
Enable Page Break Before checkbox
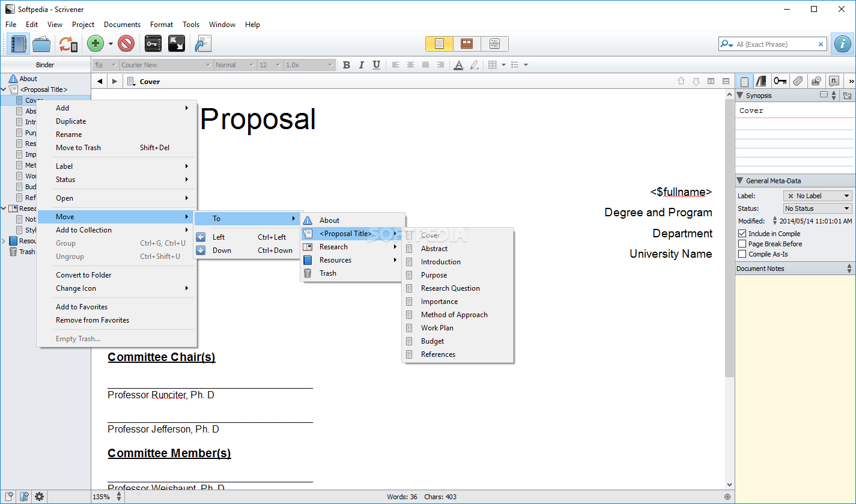click(x=742, y=244)
